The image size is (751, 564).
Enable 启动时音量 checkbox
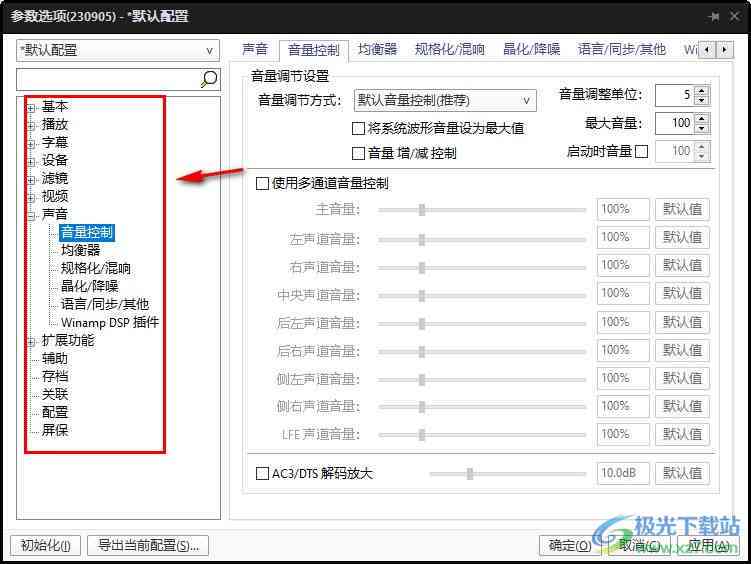pos(641,151)
